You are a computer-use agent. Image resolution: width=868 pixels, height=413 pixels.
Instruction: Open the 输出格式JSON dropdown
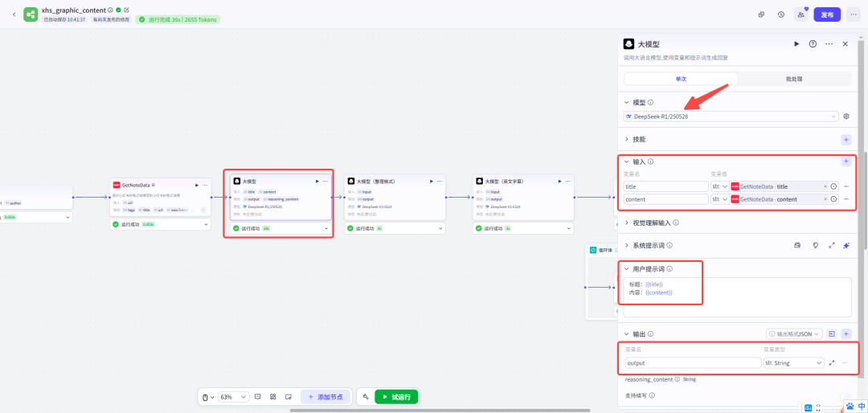click(794, 333)
